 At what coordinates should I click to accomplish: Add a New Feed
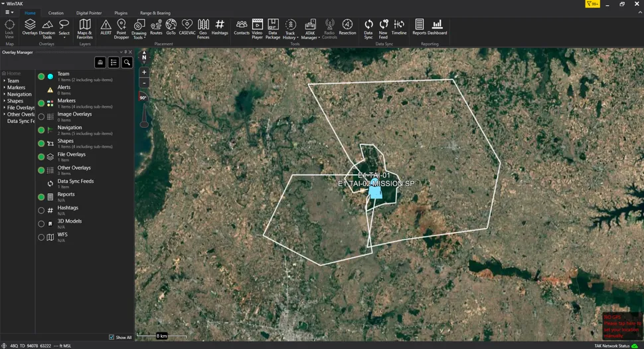click(383, 29)
